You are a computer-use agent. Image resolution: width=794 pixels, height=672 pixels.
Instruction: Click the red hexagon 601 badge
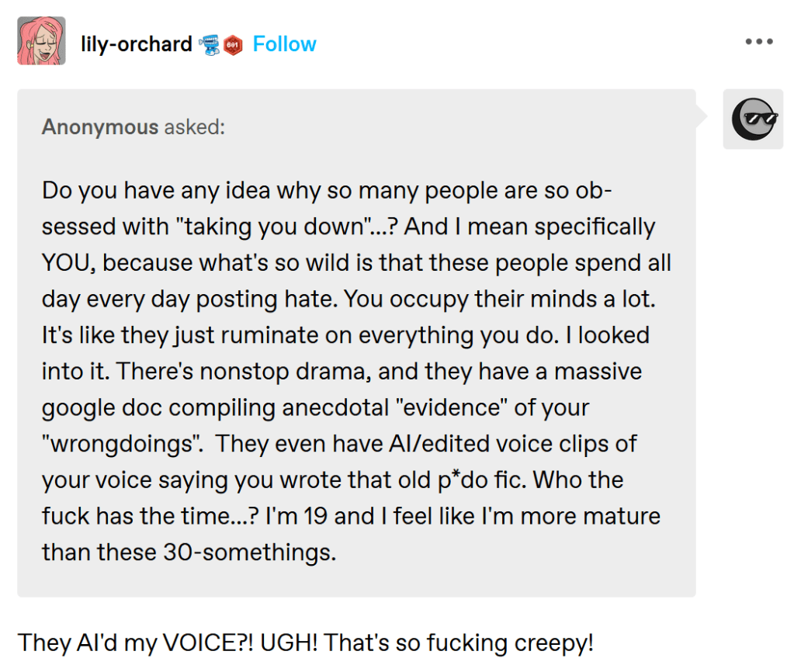[x=233, y=45]
